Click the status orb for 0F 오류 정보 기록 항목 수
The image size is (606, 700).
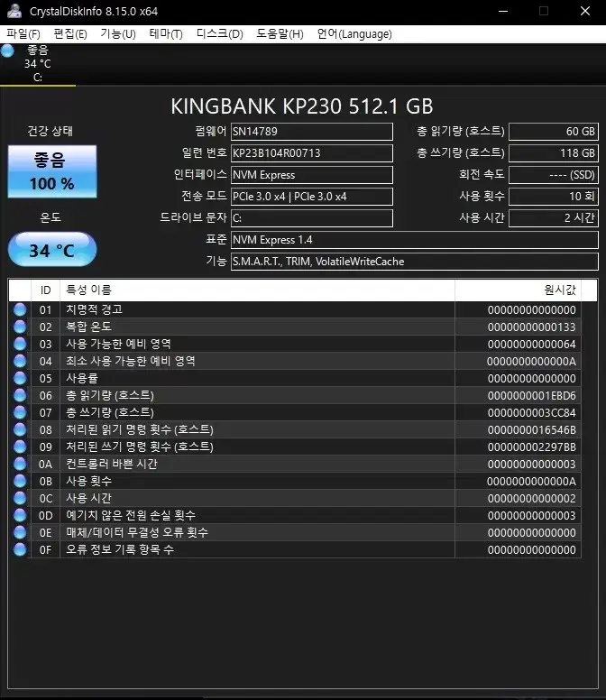[x=20, y=549]
